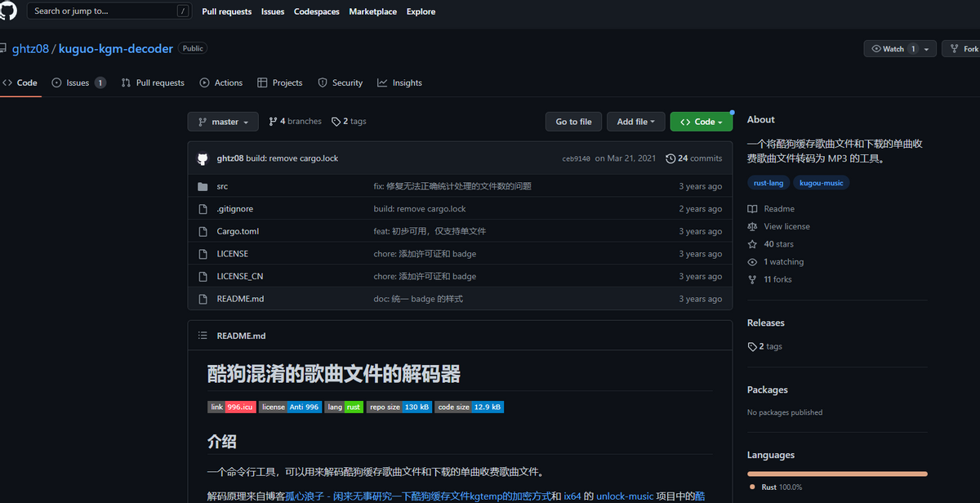Toggle the README table of contents icon
This screenshot has width=980, height=503.
203,336
